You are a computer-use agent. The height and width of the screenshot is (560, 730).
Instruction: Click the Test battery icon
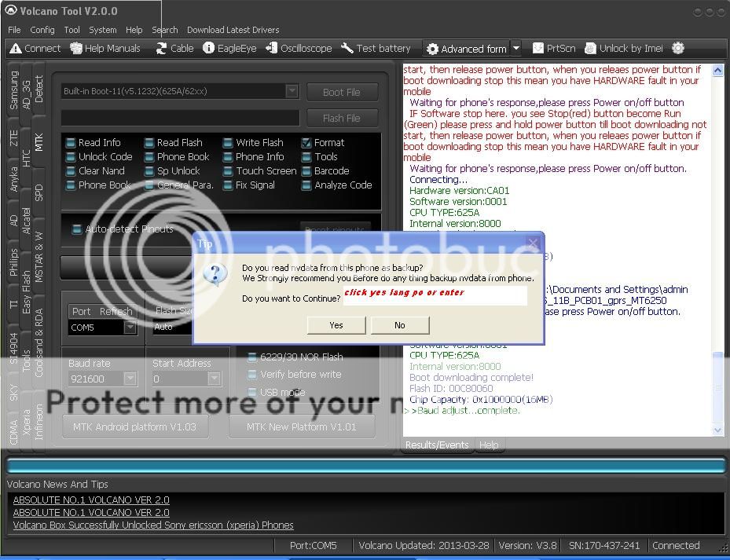tap(347, 49)
